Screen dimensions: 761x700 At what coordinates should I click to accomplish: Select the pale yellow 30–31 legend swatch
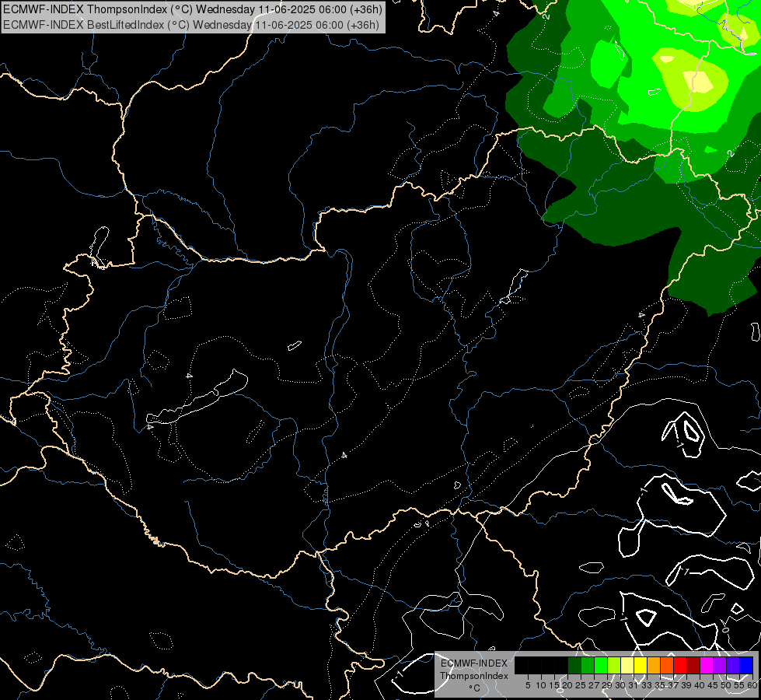coord(627,665)
